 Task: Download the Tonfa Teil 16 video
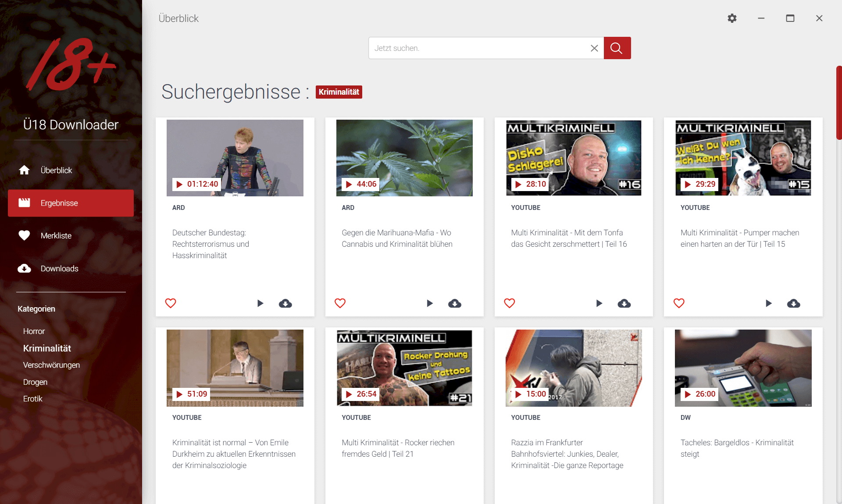coord(624,303)
